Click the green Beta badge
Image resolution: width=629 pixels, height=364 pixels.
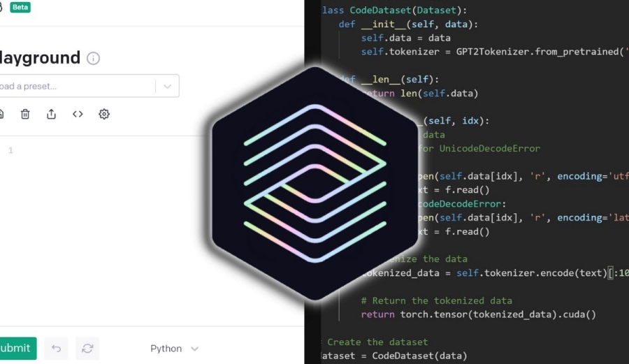click(x=20, y=7)
